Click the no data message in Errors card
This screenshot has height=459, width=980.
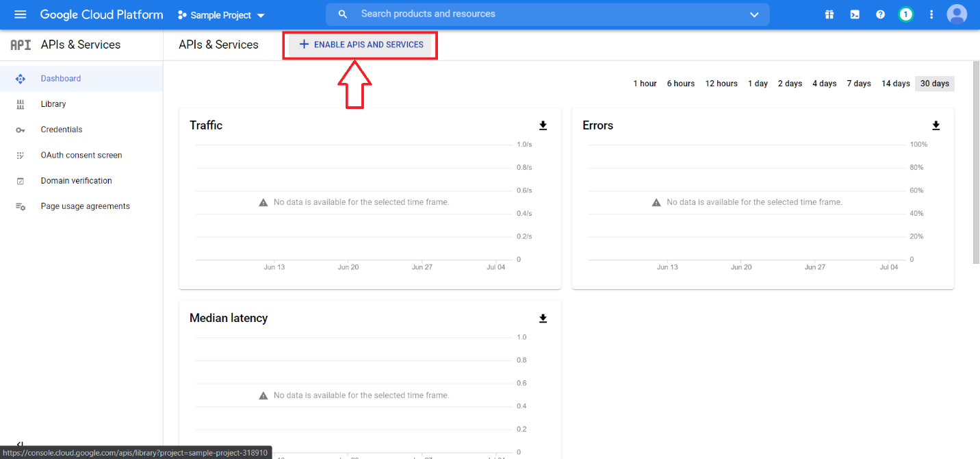tap(754, 202)
